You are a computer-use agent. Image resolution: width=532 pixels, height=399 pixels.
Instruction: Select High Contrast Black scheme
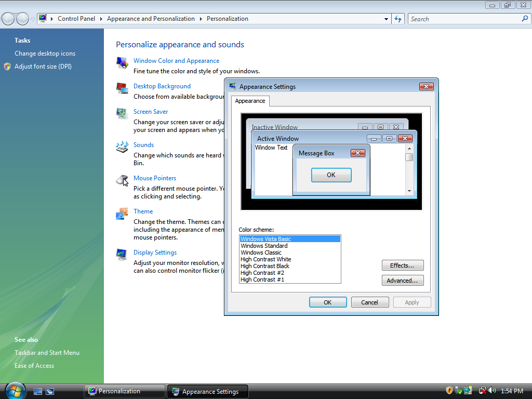pyautogui.click(x=290, y=266)
